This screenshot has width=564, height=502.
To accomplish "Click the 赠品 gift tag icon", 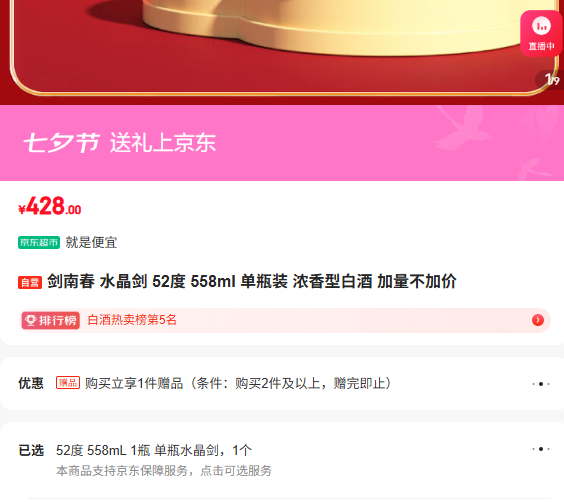I will tap(68, 383).
